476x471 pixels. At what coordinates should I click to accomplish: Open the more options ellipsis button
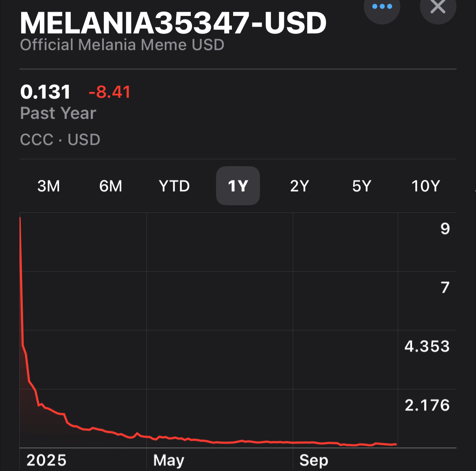click(x=382, y=7)
